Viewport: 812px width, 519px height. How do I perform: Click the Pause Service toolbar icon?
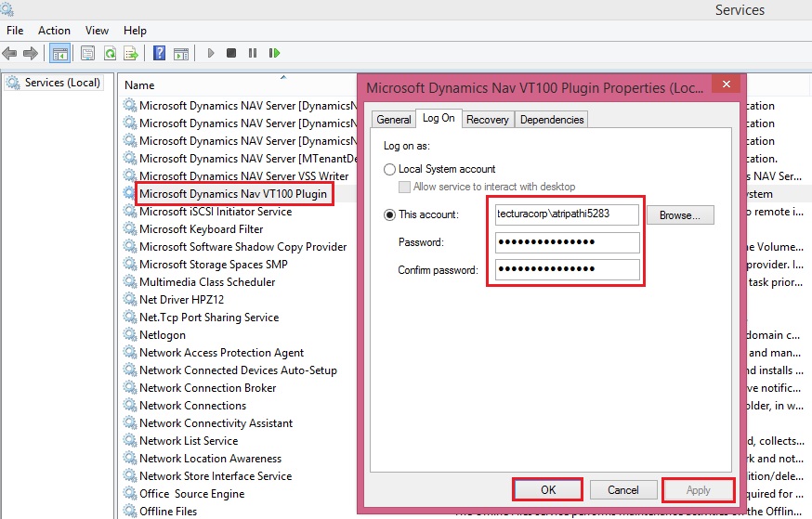252,53
